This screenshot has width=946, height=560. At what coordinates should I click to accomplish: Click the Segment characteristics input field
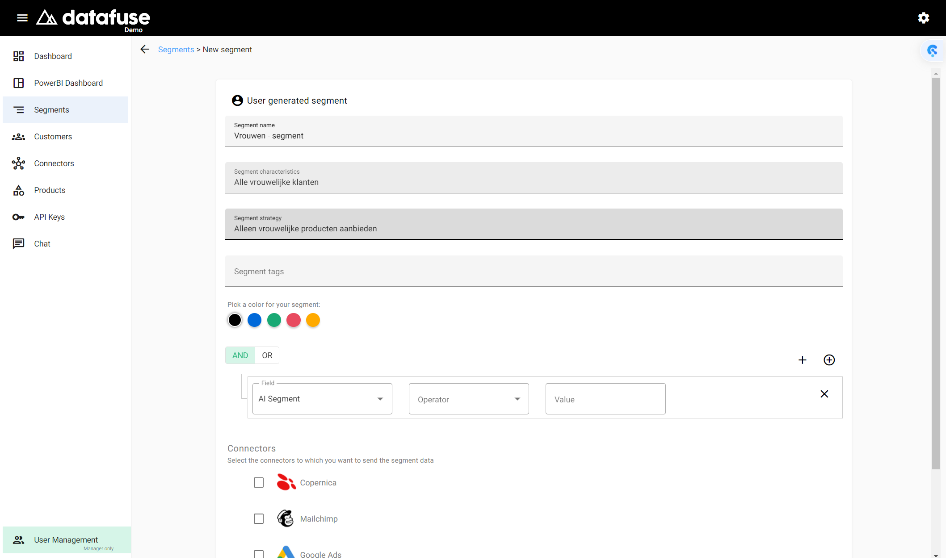(x=534, y=178)
